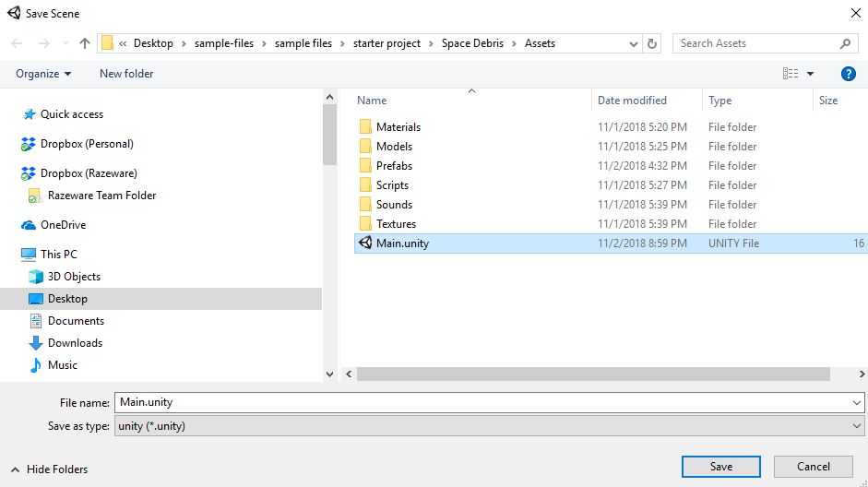Click Assets in the breadcrumb

pyautogui.click(x=540, y=43)
